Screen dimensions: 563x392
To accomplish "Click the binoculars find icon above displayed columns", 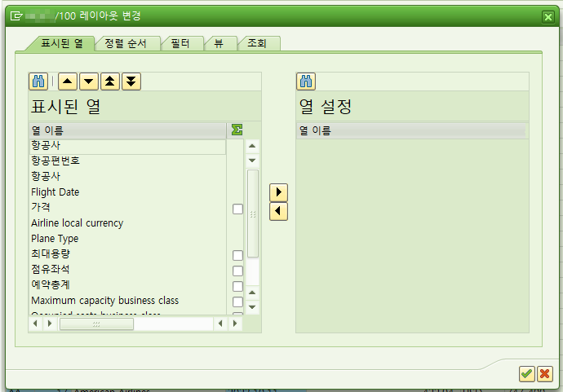I will 38,81.
